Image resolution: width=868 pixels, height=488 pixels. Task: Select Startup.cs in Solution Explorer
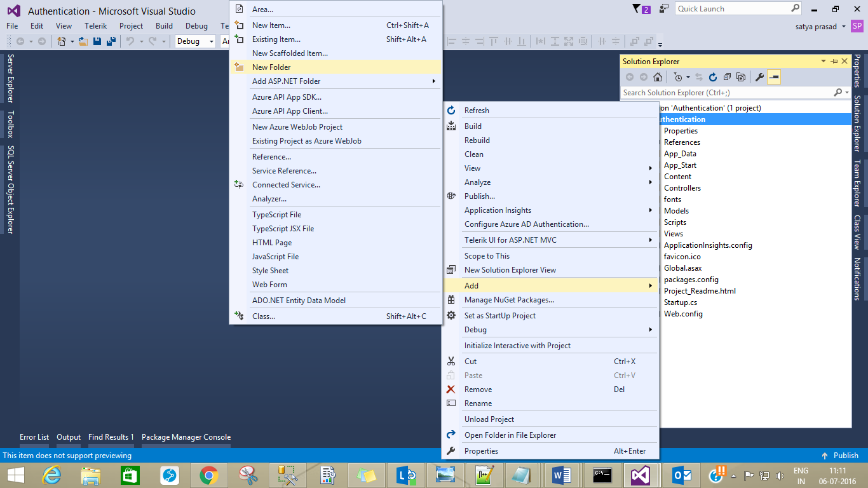[x=681, y=302]
